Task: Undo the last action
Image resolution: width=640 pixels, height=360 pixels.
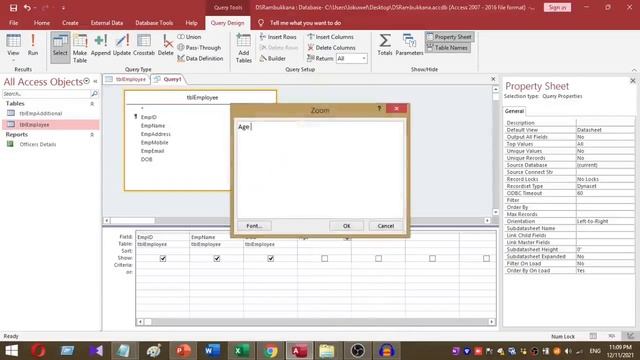Action: pyautogui.click(x=27, y=8)
